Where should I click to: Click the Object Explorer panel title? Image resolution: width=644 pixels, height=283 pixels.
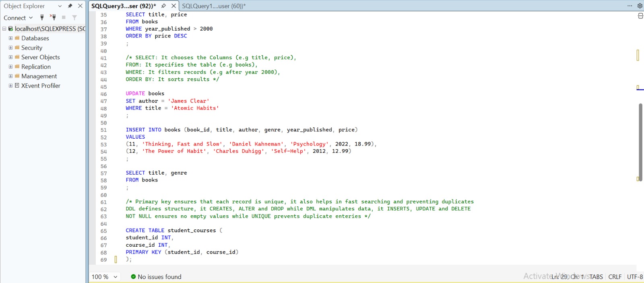24,6
